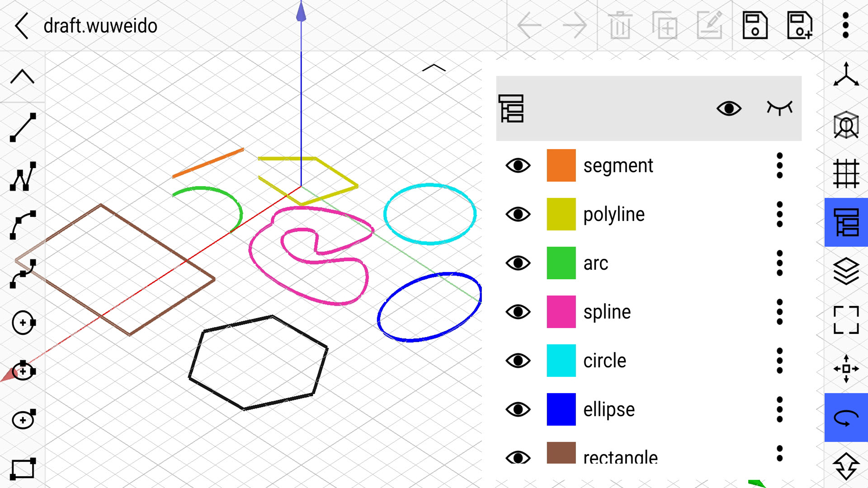Screen dimensions: 868x488
Task: Navigate back using the back arrow
Action: pos(21,25)
